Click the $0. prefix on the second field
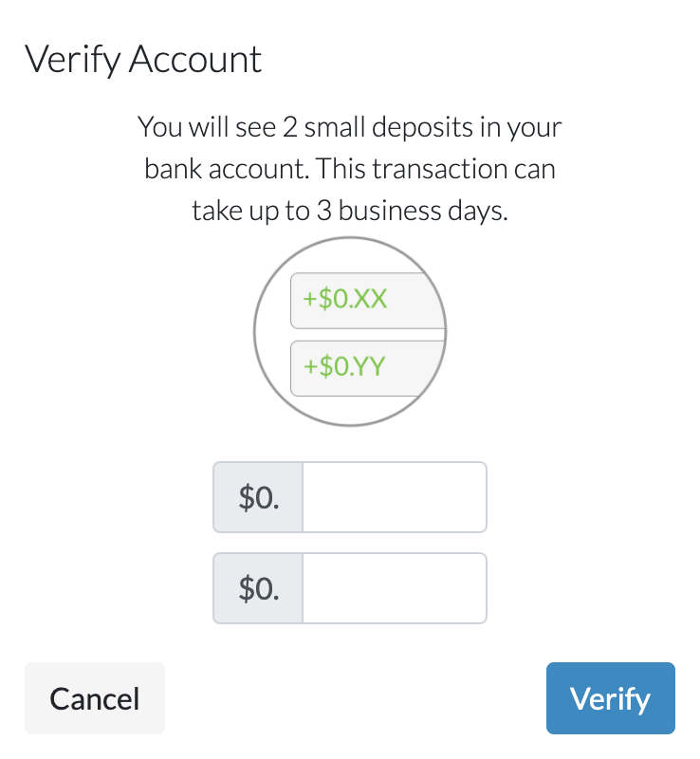Viewport: 700px width, 759px height. [x=257, y=587]
